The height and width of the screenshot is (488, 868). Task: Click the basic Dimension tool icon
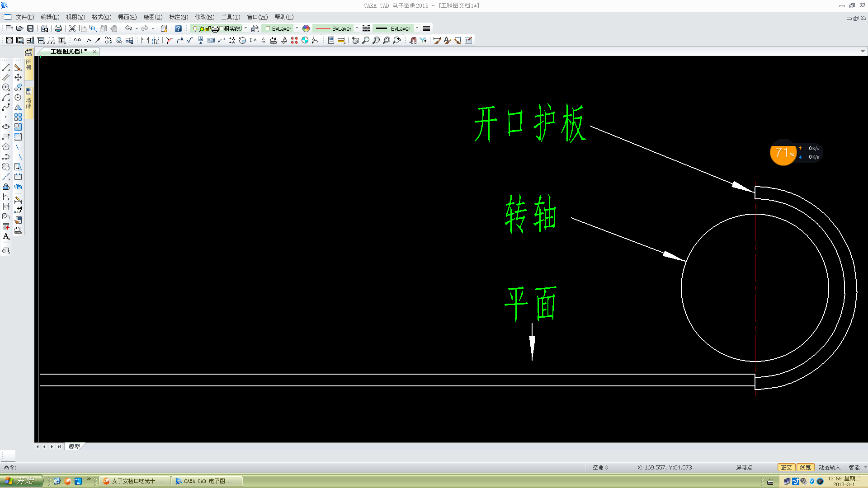tap(145, 40)
